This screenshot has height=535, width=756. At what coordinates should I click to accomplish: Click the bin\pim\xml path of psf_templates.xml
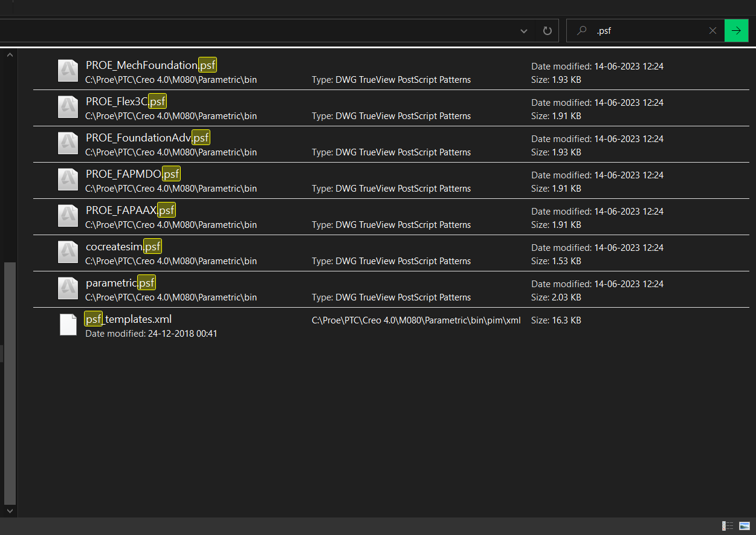point(416,320)
